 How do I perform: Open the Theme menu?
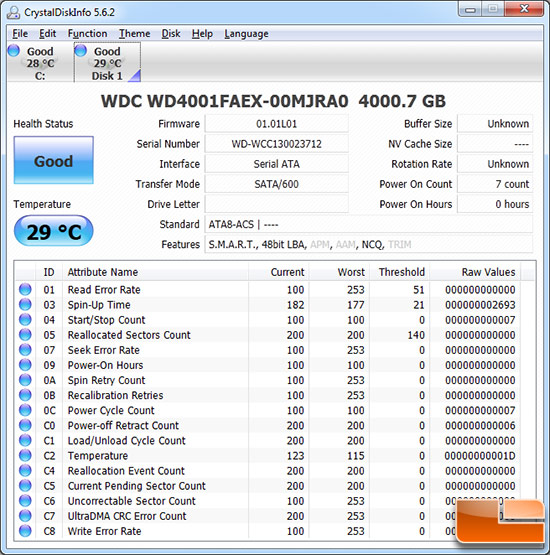coord(134,34)
